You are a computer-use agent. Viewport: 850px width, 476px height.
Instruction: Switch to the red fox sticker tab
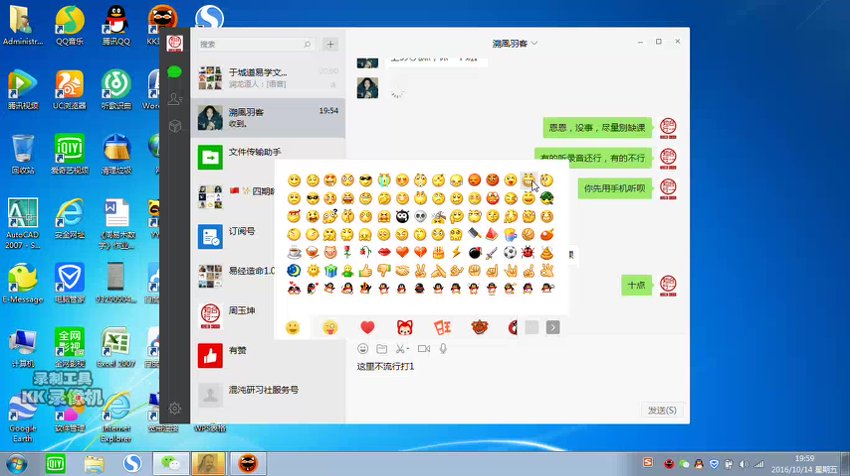pyautogui.click(x=404, y=327)
